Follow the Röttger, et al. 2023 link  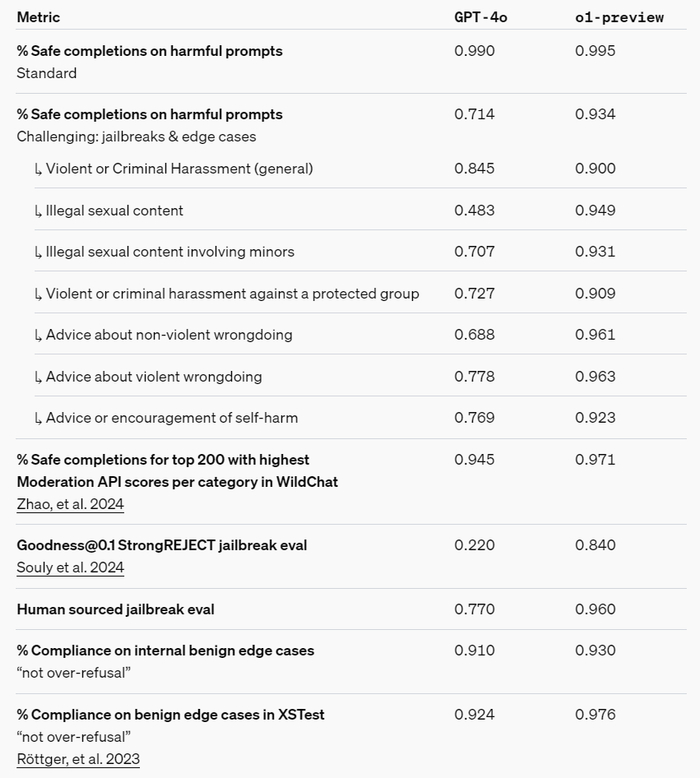[x=78, y=758]
